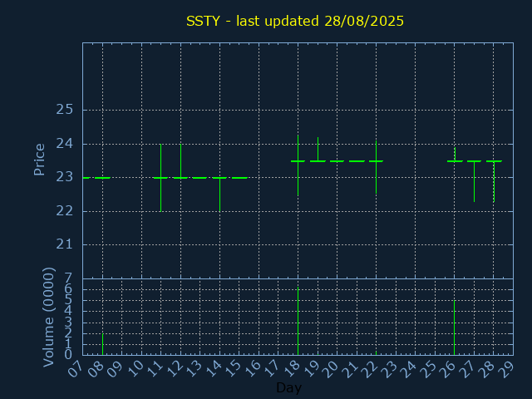Click the price range bar for day 14

(x=219, y=195)
